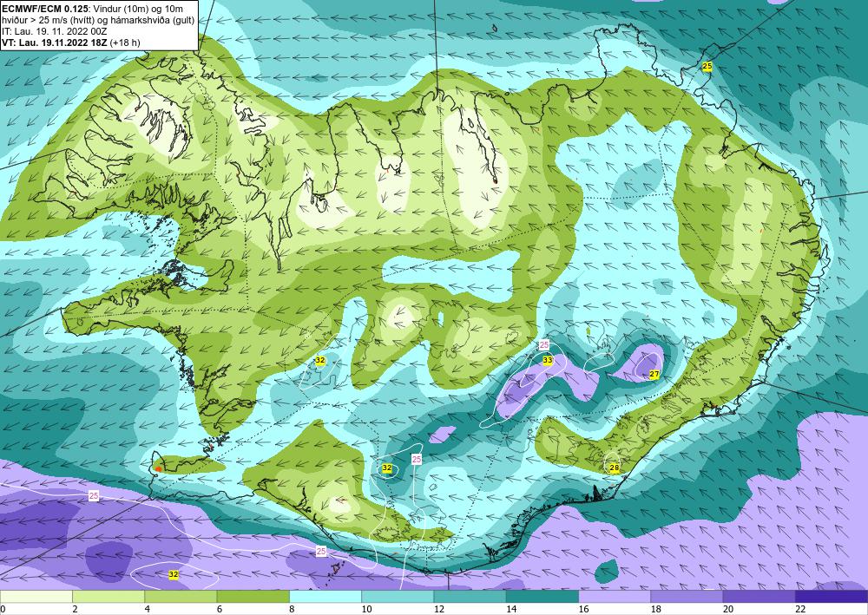
Task: Select the light green 2–4 m/s legend swatch
Action: click(x=108, y=596)
